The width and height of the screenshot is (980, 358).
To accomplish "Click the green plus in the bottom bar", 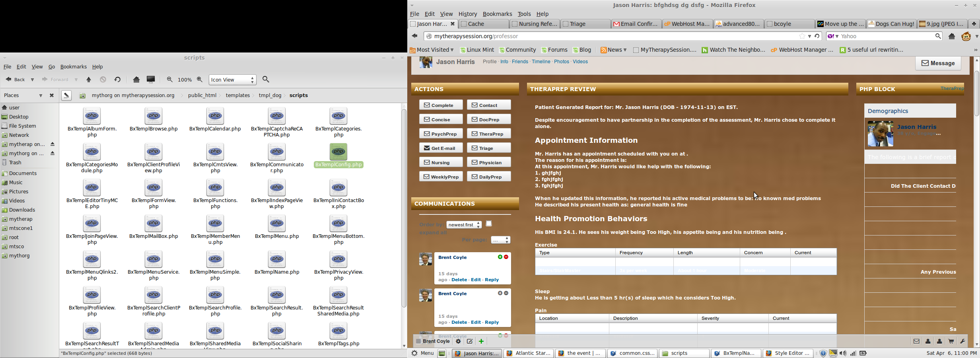I will (481, 341).
